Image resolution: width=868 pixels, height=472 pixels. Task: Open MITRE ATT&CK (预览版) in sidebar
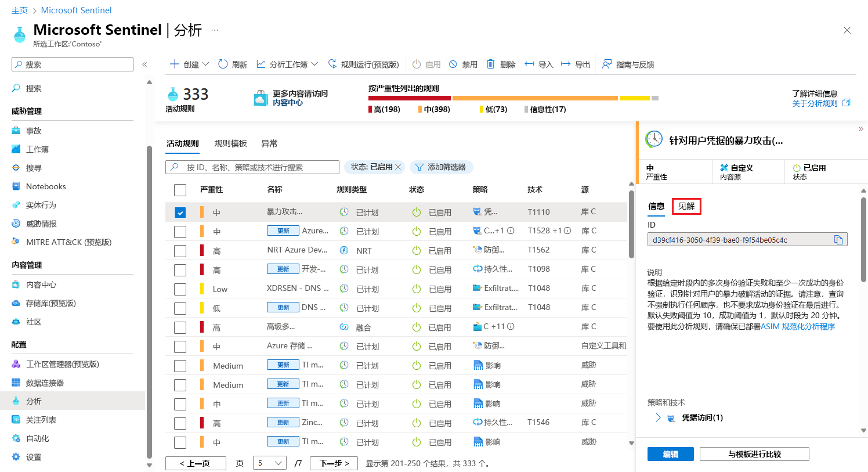(x=68, y=242)
